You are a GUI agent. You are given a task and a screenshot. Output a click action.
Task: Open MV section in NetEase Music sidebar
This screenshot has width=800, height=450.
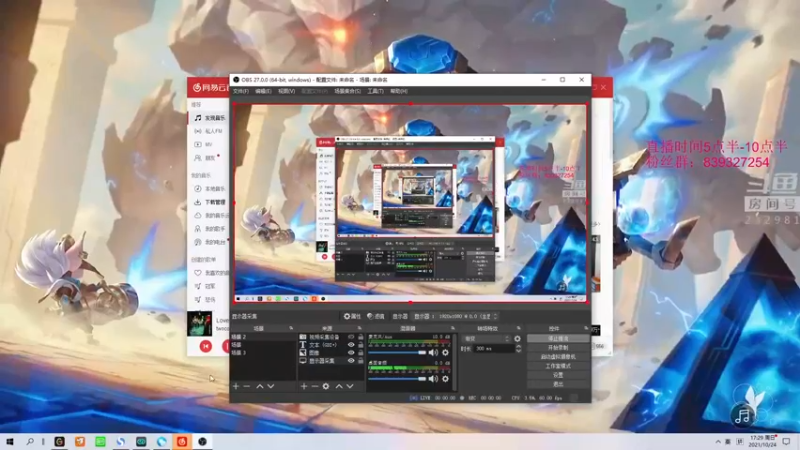tap(209, 144)
